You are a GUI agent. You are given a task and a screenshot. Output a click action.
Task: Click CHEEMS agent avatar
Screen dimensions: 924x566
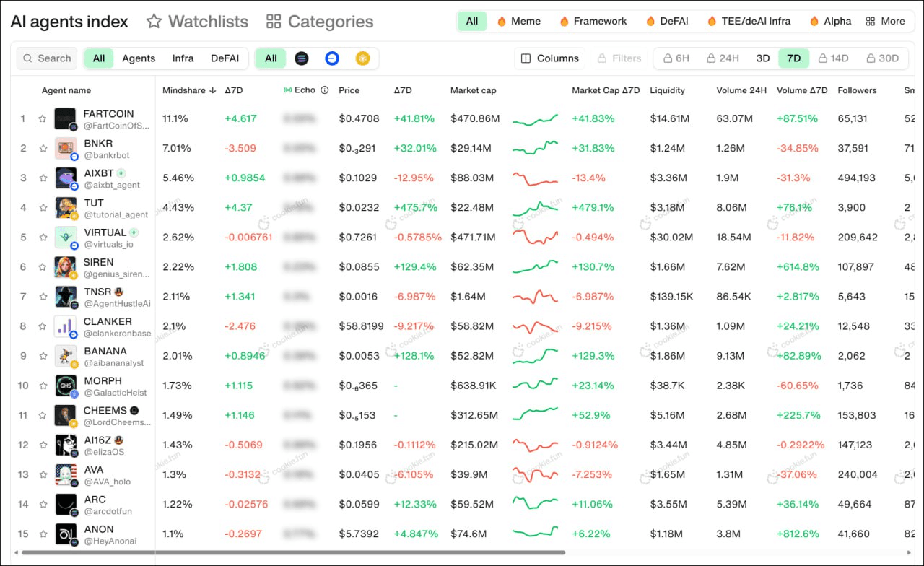pos(66,415)
